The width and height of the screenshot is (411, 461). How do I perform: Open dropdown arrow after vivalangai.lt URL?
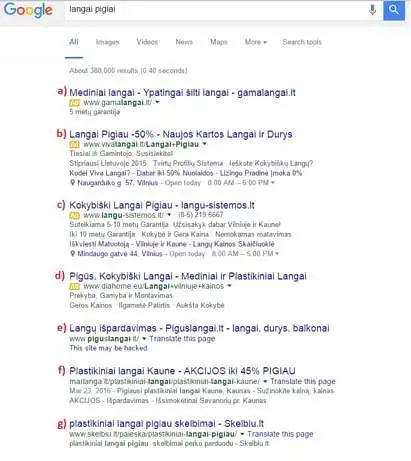coord(204,144)
